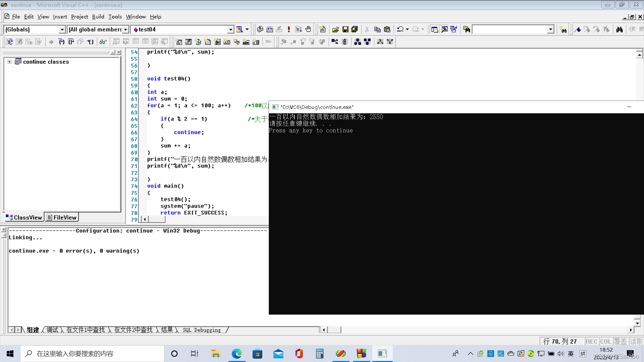
Task: Click the Save file icon
Action: [x=345, y=29]
